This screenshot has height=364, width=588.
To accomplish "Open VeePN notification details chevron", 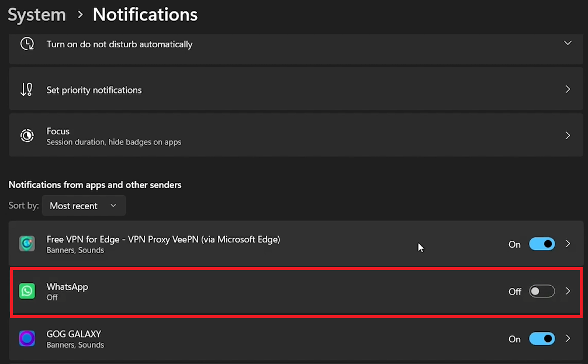I will (x=568, y=244).
